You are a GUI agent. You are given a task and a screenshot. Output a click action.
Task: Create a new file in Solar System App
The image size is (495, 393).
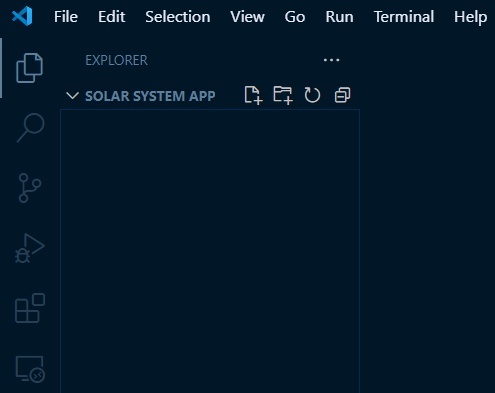coord(253,95)
